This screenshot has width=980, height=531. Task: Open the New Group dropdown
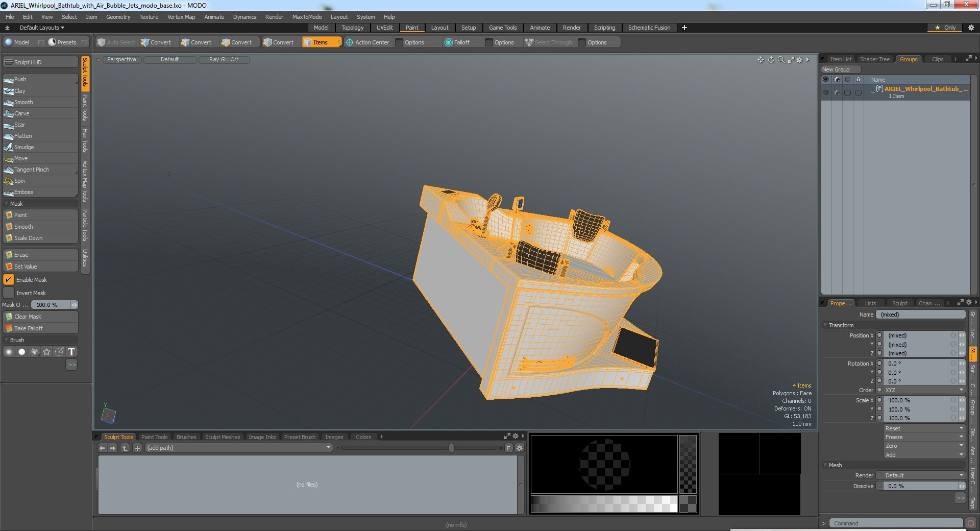[x=841, y=69]
